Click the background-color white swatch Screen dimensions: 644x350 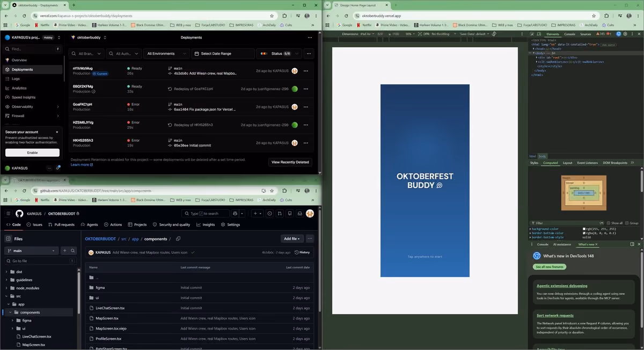[584, 229]
